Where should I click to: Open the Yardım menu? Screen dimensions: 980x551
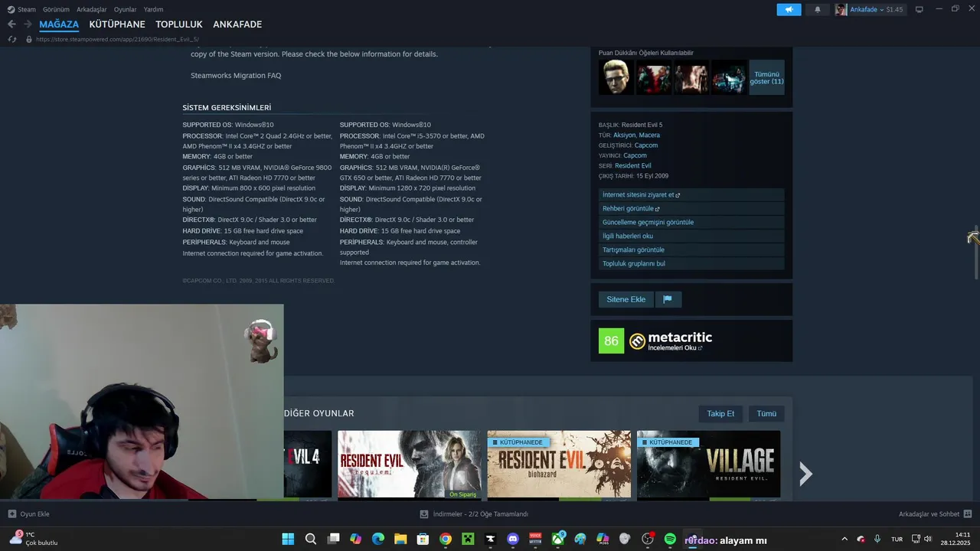(x=153, y=9)
